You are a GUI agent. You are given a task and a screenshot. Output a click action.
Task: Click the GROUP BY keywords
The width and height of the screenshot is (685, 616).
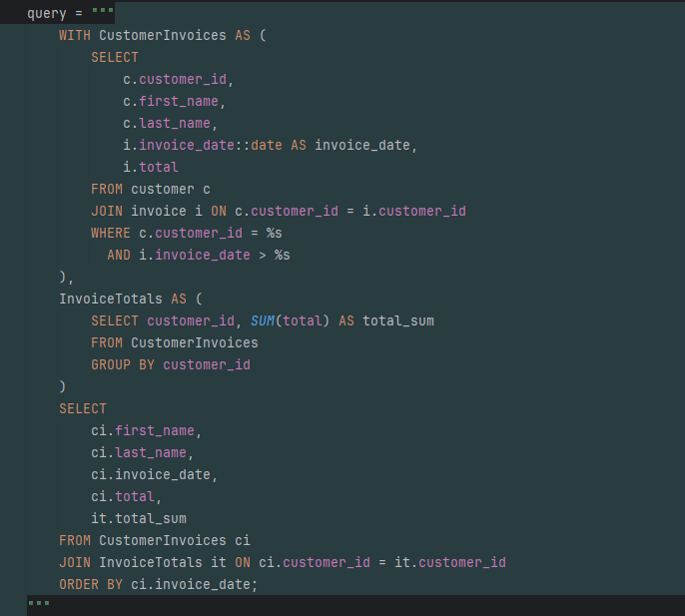(x=123, y=364)
